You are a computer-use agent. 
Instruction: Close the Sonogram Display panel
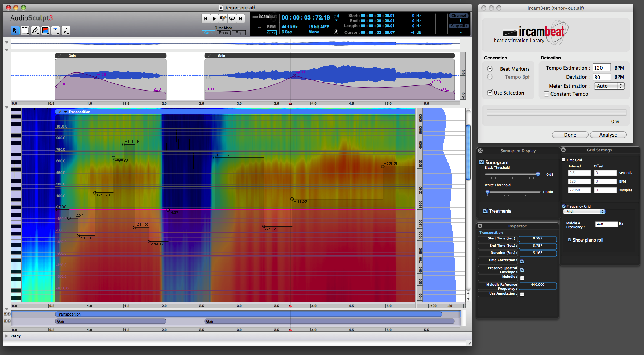480,151
